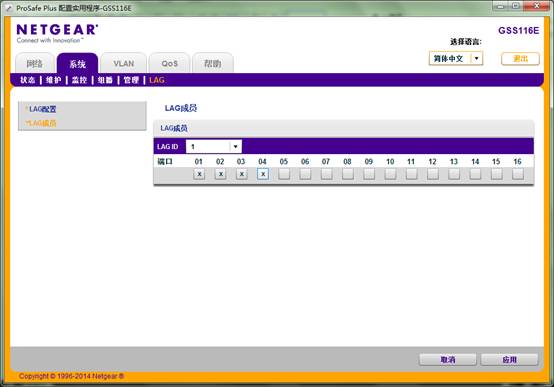The height and width of the screenshot is (387, 554).
Task: Click the window title bar app icon
Action: (x=9, y=8)
